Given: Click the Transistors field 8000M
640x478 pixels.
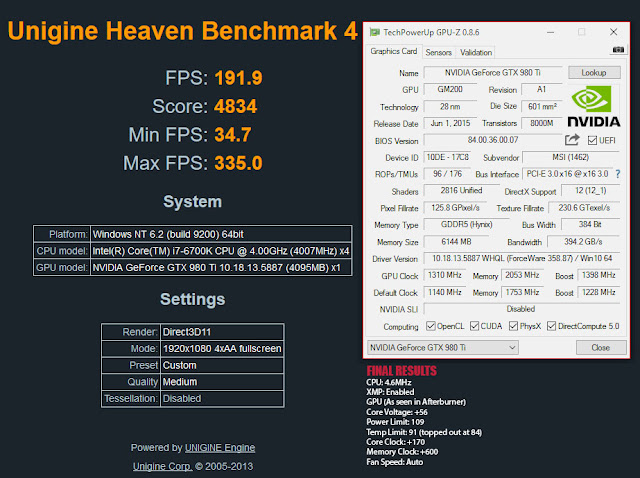Looking at the screenshot, I should [x=542, y=123].
